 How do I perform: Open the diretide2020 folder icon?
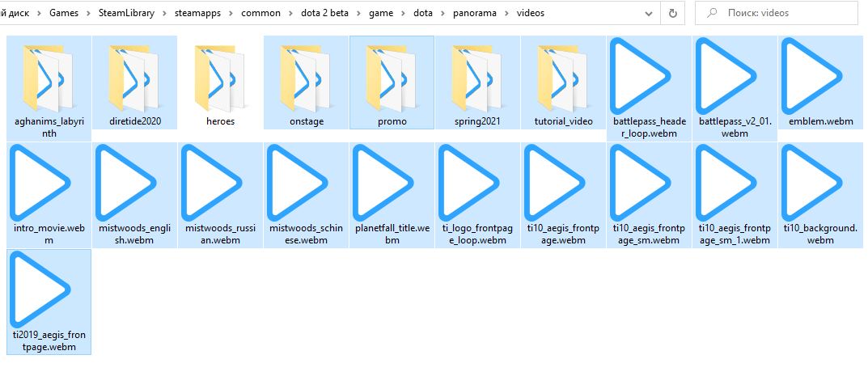coord(134,78)
